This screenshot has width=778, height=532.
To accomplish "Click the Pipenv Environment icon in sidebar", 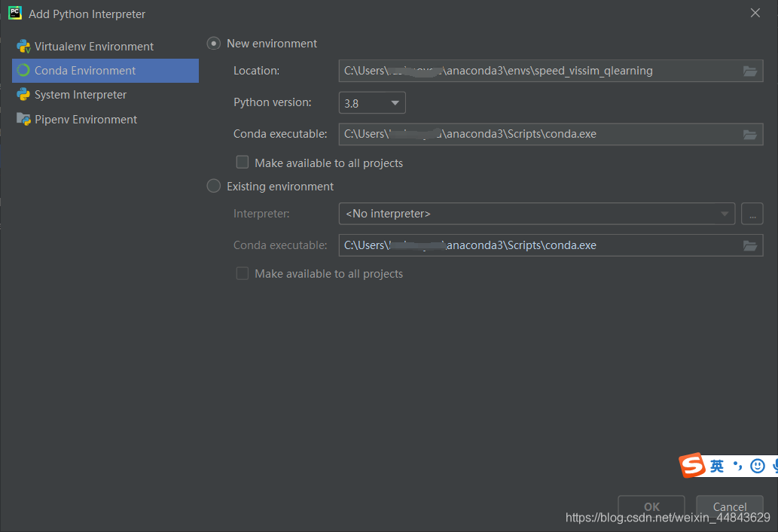I will click(x=23, y=119).
